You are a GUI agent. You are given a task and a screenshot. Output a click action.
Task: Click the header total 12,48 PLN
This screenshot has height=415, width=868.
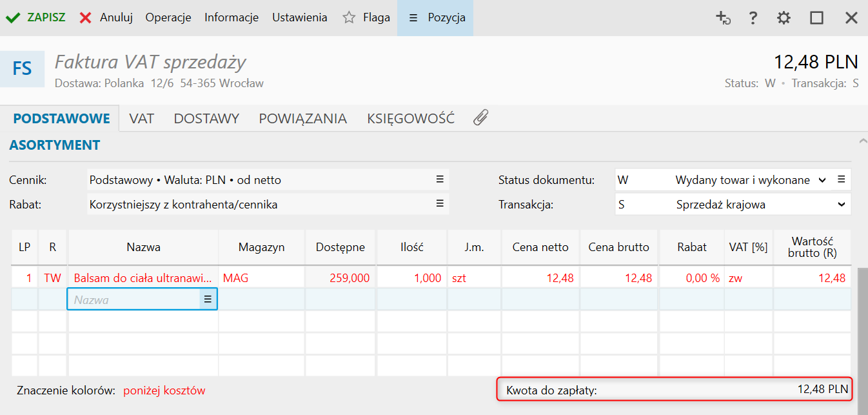816,62
